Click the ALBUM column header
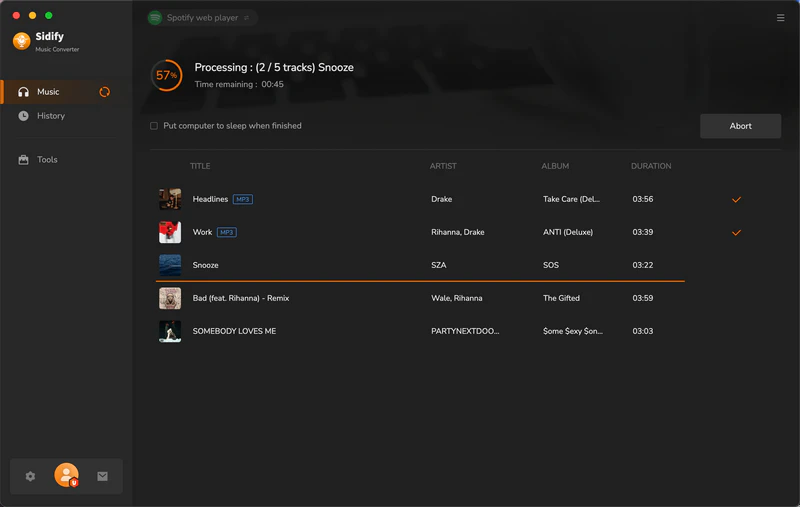The width and height of the screenshot is (800, 507). tap(555, 166)
